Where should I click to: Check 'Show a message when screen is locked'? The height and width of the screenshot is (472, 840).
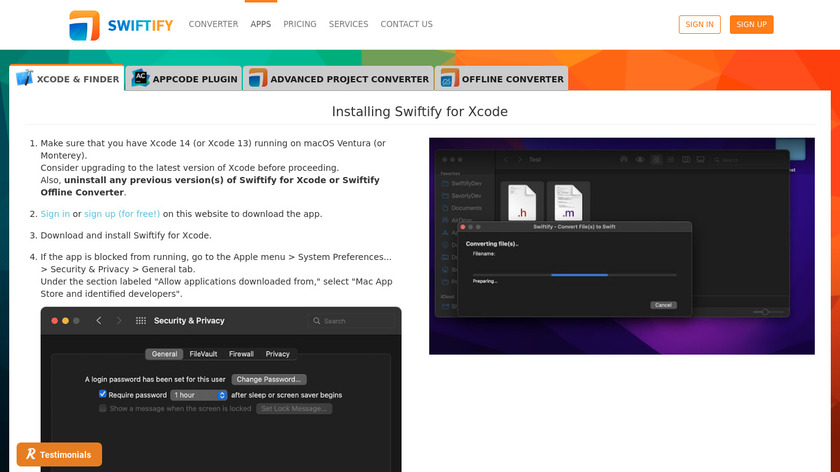tap(102, 409)
